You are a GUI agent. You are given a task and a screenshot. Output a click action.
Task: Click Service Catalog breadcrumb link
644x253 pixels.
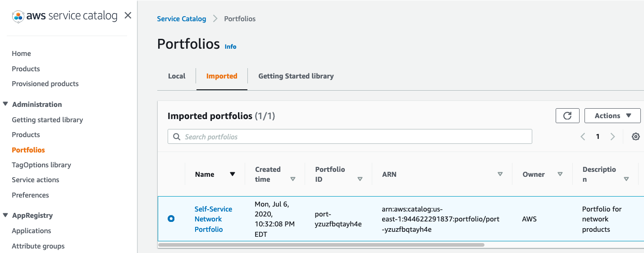coord(182,18)
